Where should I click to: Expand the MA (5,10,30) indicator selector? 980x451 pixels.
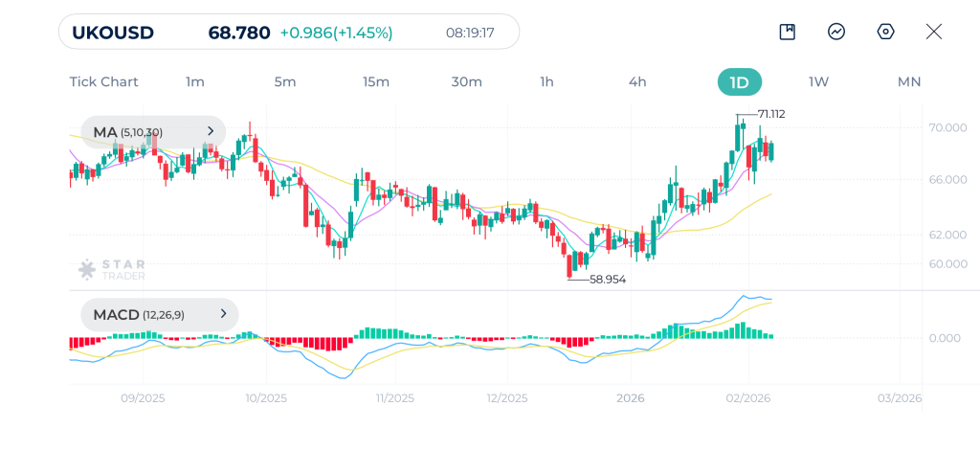tap(153, 132)
